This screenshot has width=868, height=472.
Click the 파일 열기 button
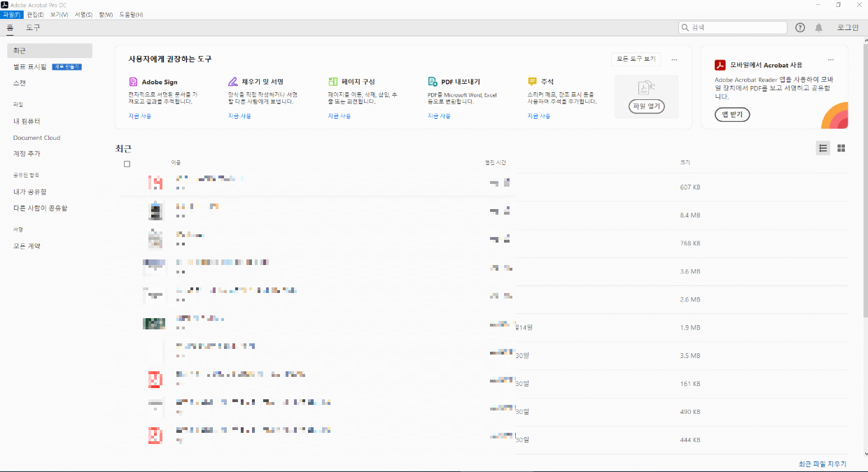(x=646, y=107)
